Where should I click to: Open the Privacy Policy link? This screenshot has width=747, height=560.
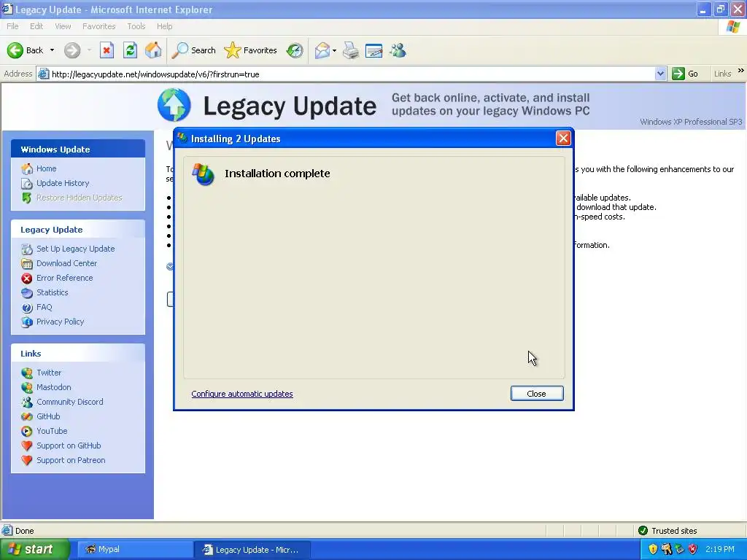pyautogui.click(x=61, y=322)
